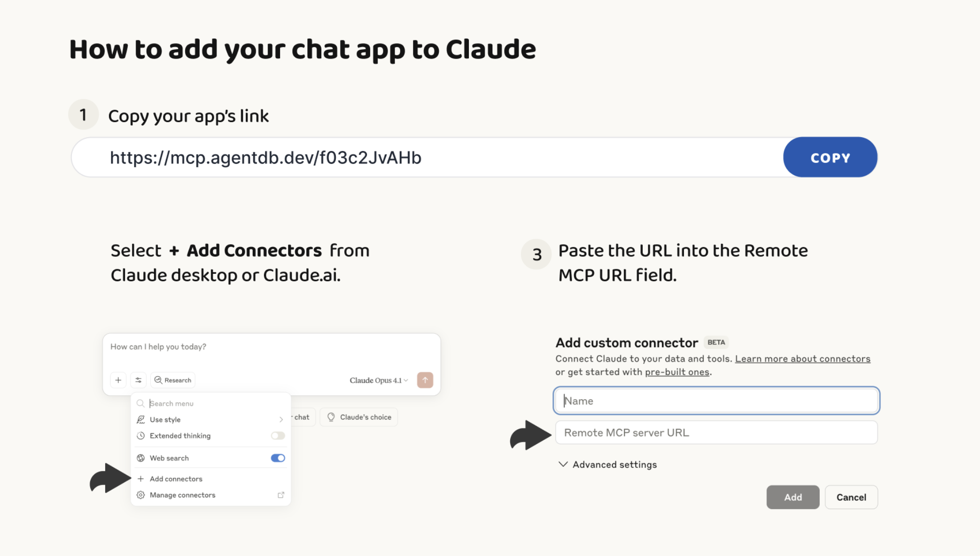Click the external link icon beside Manage connectors
The width and height of the screenshot is (980, 556).
[x=281, y=495]
